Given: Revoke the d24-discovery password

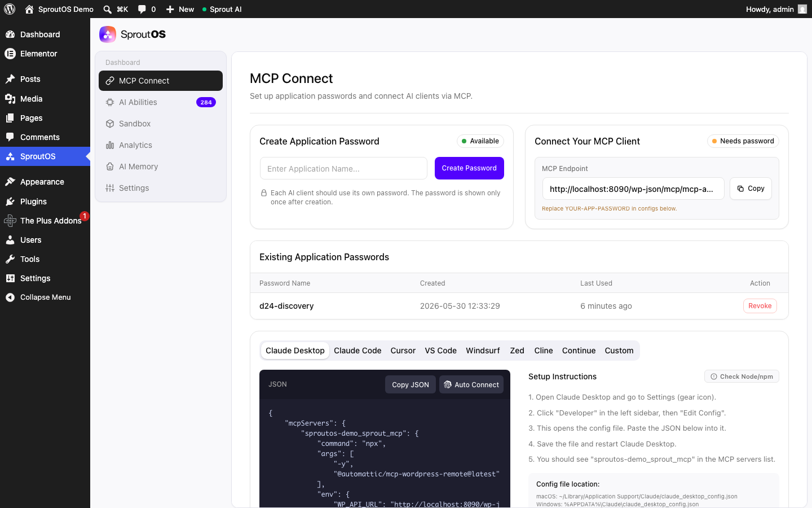Looking at the screenshot, I should click(760, 306).
